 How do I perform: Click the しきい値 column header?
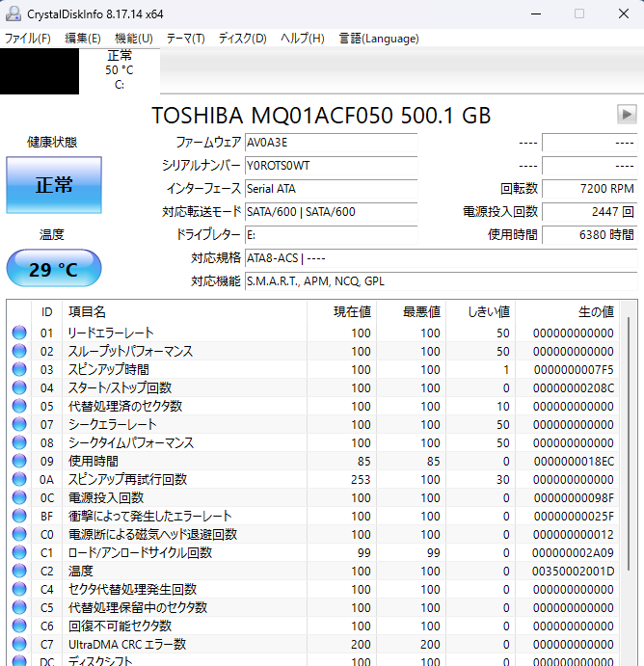pos(480,312)
